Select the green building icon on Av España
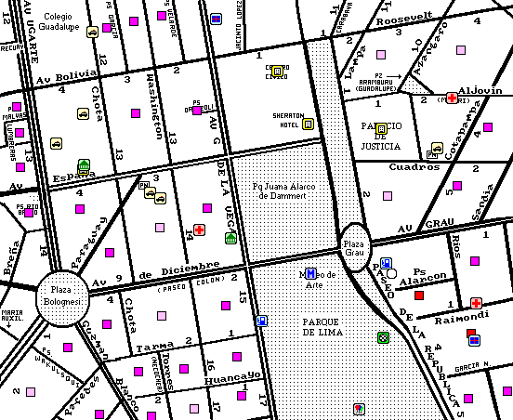513x420 pixels. pyautogui.click(x=84, y=164)
